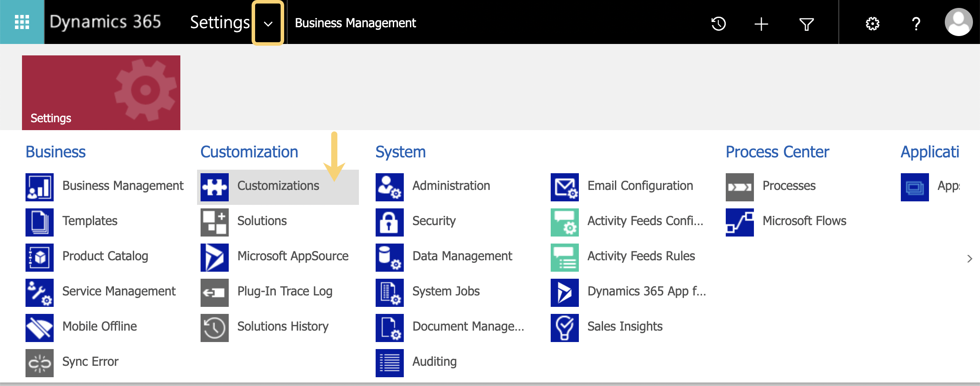Open Product Catalog link
The width and height of the screenshot is (980, 386).
(106, 256)
